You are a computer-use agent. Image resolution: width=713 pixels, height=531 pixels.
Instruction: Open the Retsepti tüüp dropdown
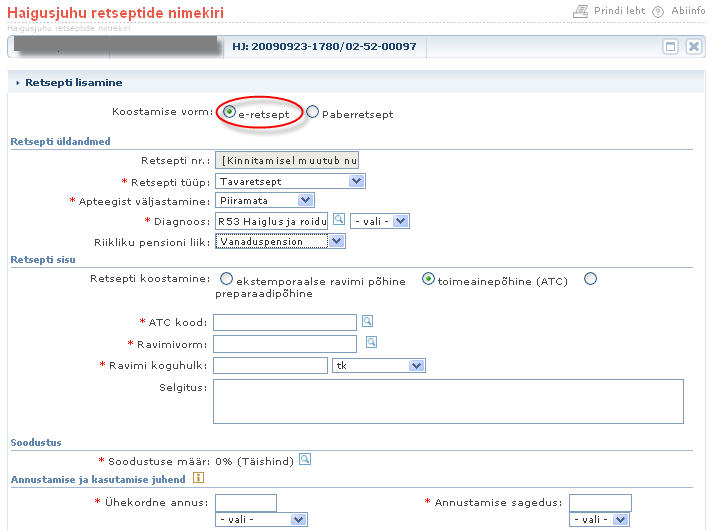[290, 181]
